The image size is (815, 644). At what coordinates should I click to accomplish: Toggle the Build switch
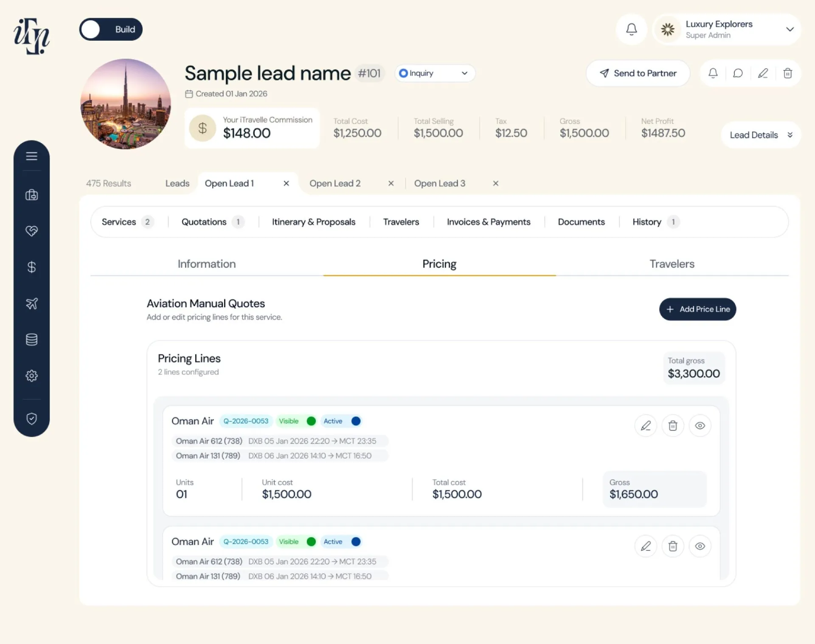(x=111, y=29)
